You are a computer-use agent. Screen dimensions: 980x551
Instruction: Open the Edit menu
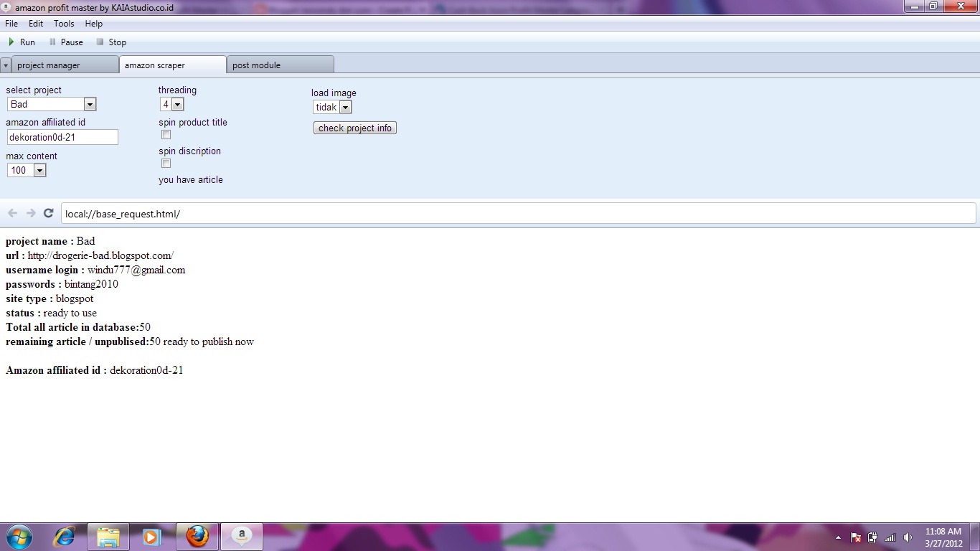coord(36,24)
